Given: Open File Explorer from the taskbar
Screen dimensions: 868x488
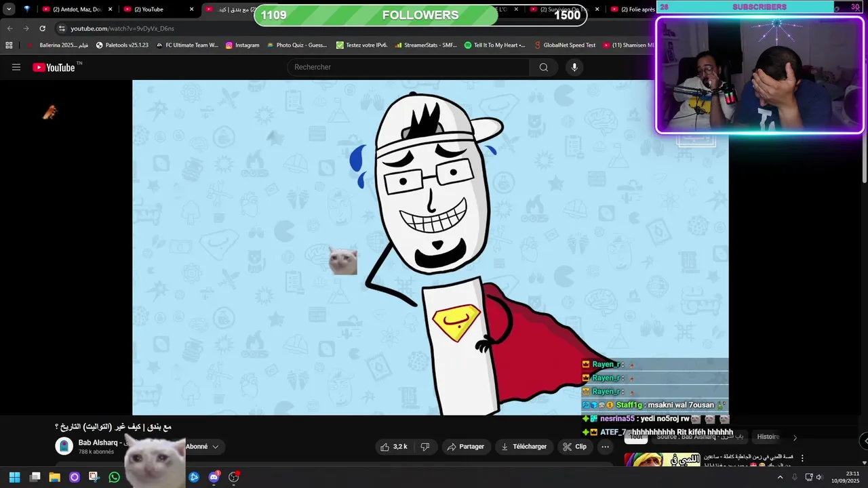Looking at the screenshot, I should [x=54, y=477].
